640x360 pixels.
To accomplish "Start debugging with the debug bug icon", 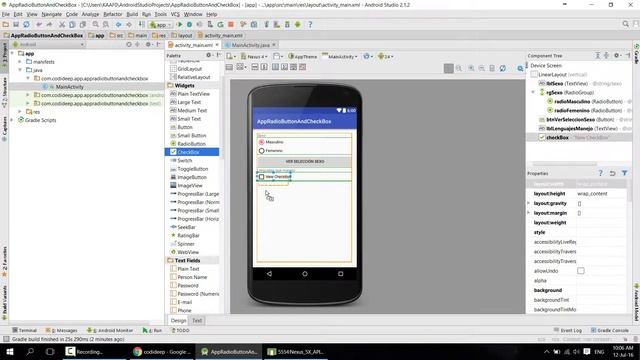I will 189,24.
